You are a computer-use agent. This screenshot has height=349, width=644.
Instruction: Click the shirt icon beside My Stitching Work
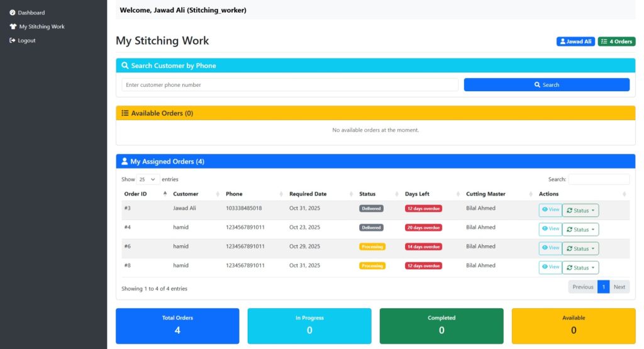point(13,26)
